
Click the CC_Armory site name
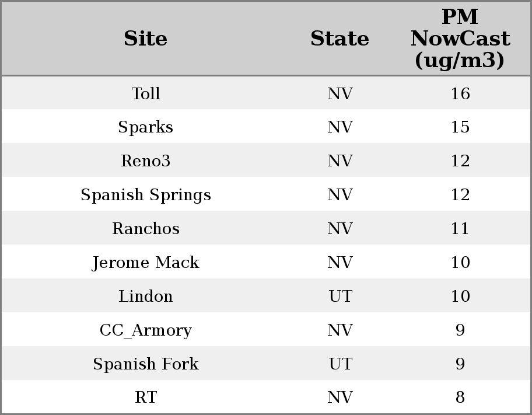(x=146, y=330)
